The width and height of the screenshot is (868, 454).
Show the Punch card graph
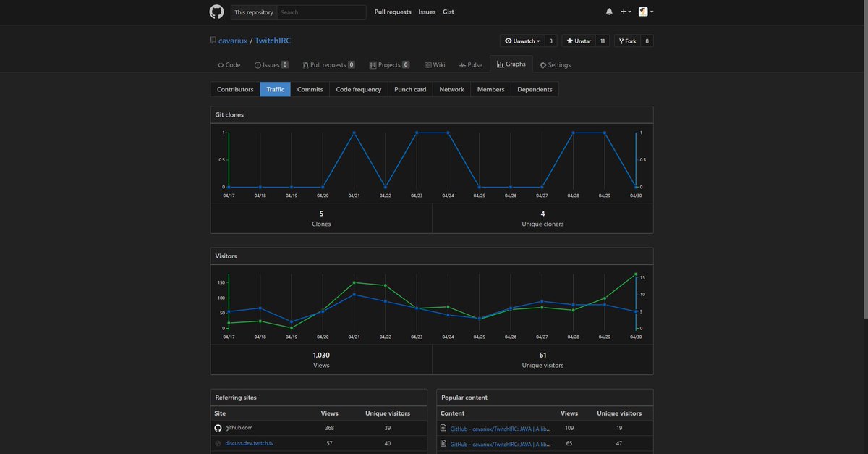click(410, 89)
